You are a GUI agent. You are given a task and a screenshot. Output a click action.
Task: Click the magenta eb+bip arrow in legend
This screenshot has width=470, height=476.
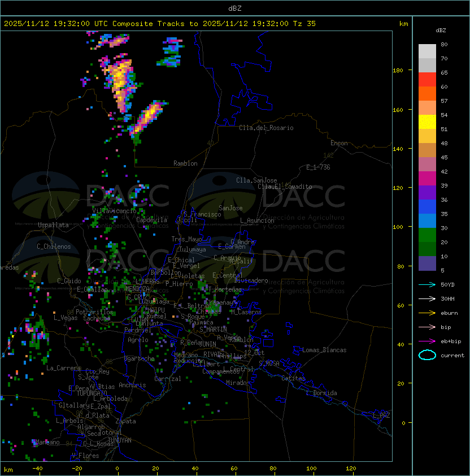pyautogui.click(x=427, y=341)
